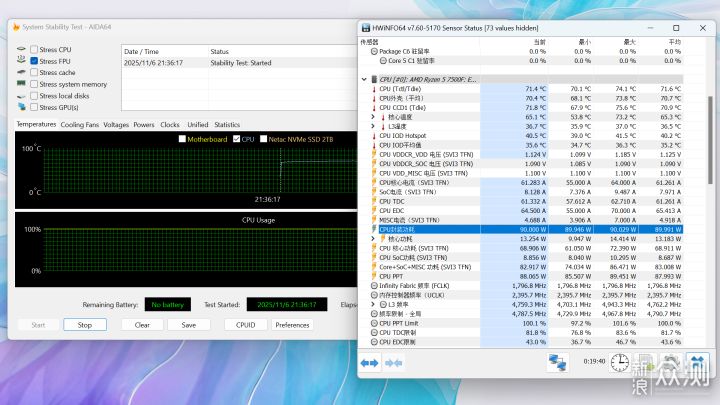
Task: Click the greyed Start button
Action: click(38, 325)
